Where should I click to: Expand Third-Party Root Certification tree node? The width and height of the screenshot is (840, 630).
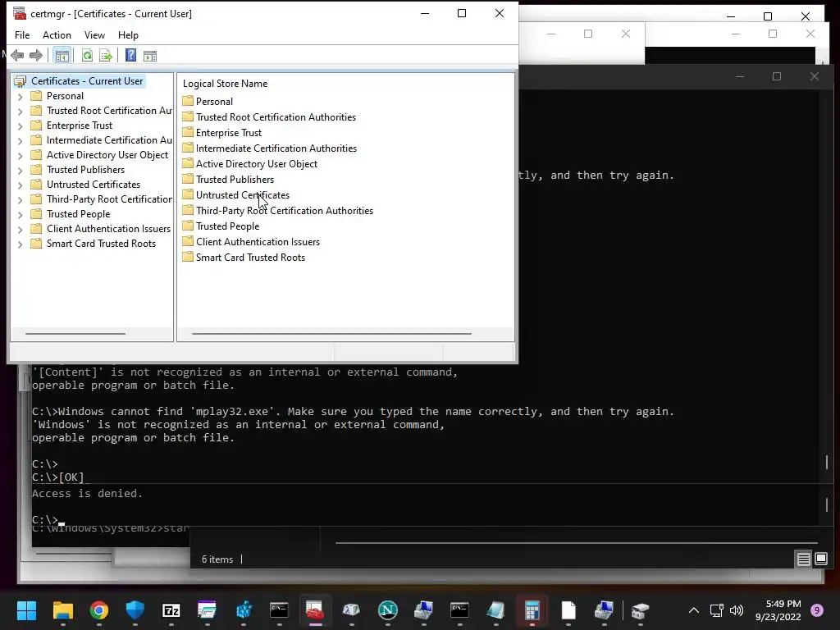20,200
